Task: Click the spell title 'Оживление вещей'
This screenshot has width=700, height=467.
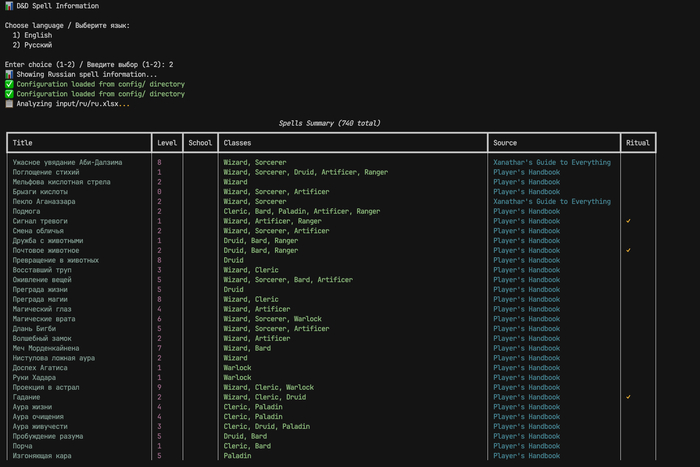Action: coord(42,280)
